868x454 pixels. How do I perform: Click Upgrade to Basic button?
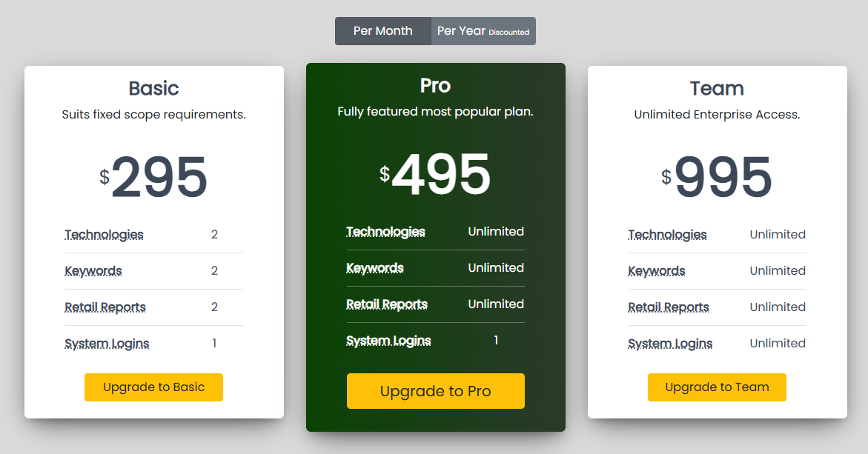153,387
